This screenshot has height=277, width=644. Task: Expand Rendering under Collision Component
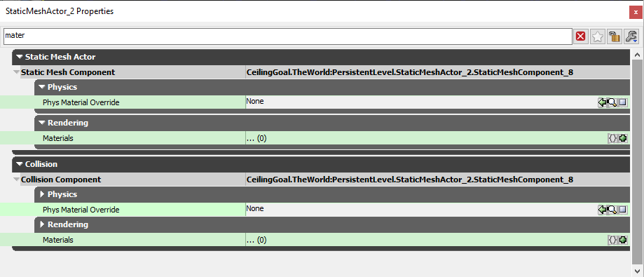coord(42,224)
